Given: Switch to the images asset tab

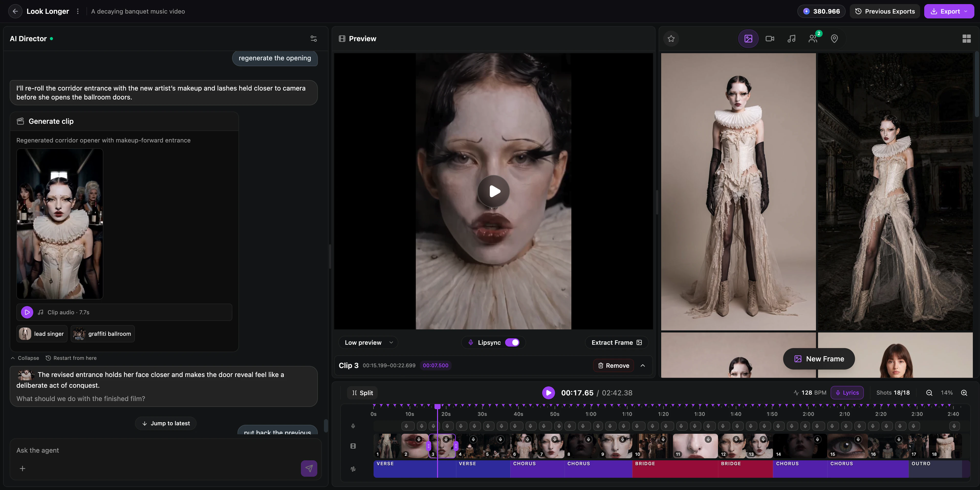Looking at the screenshot, I should (748, 39).
